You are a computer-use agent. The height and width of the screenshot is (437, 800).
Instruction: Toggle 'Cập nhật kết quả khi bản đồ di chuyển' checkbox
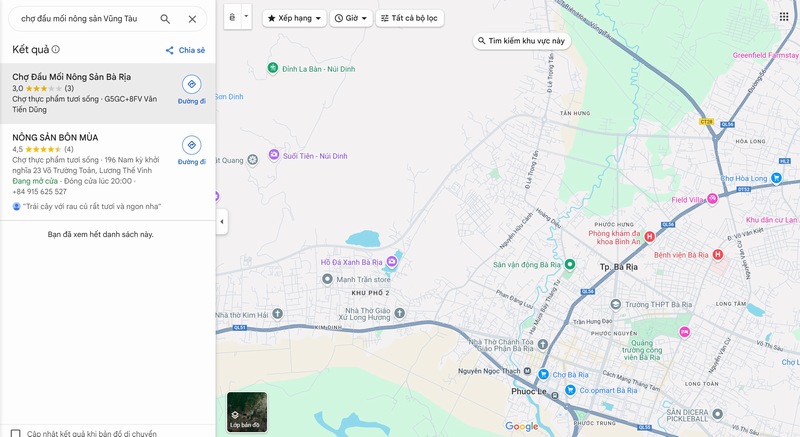[x=16, y=433]
